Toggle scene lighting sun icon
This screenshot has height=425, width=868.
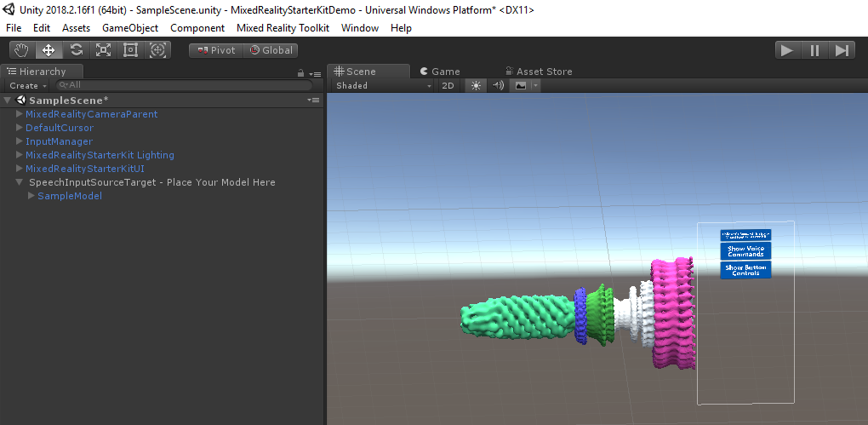tap(476, 86)
